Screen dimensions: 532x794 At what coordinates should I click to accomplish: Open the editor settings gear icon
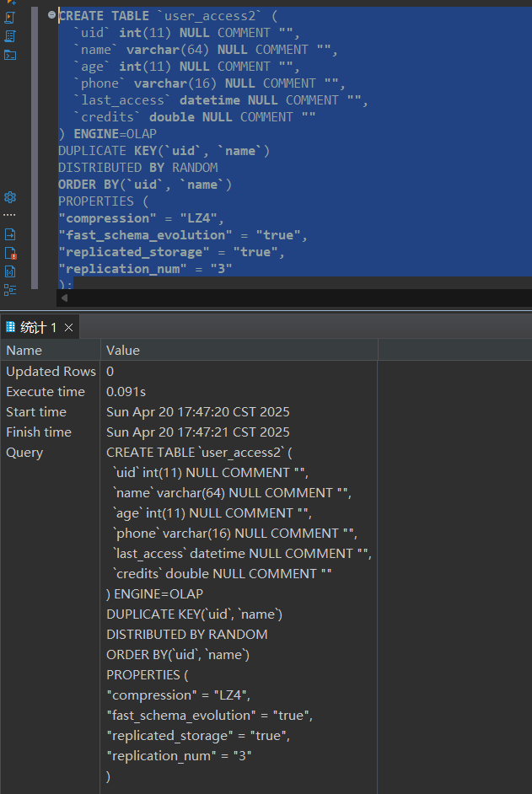click(10, 197)
